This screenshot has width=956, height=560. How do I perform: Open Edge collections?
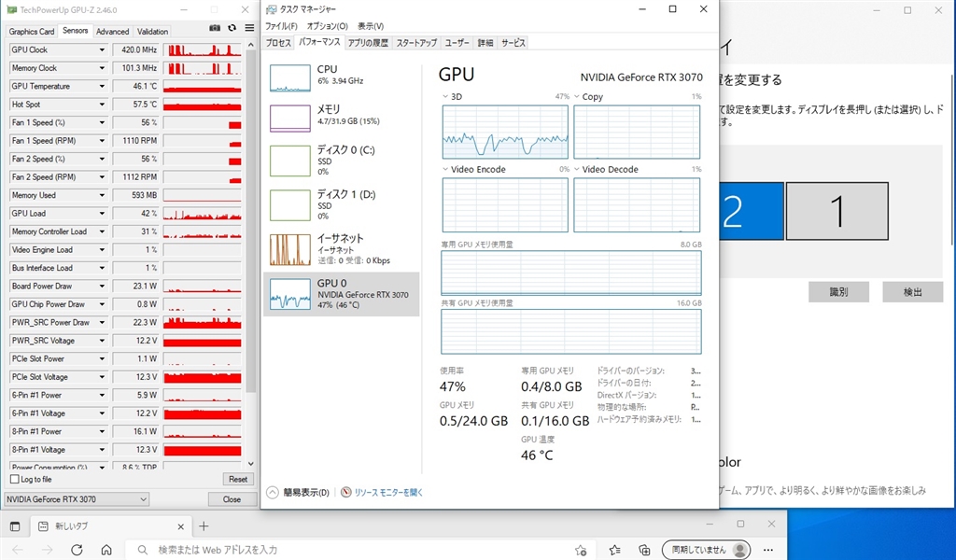[x=644, y=551]
